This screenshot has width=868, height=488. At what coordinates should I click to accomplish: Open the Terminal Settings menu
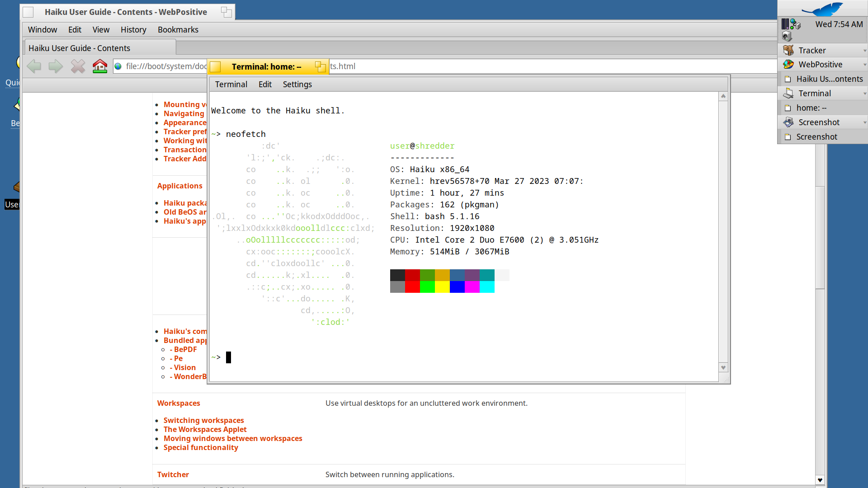[x=297, y=84]
